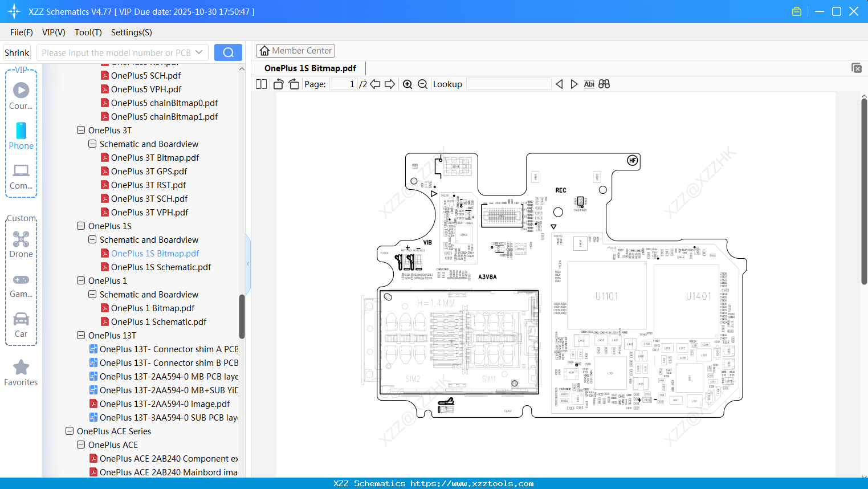Click the Shrink button
Image resolution: width=868 pixels, height=489 pixels.
click(x=17, y=52)
